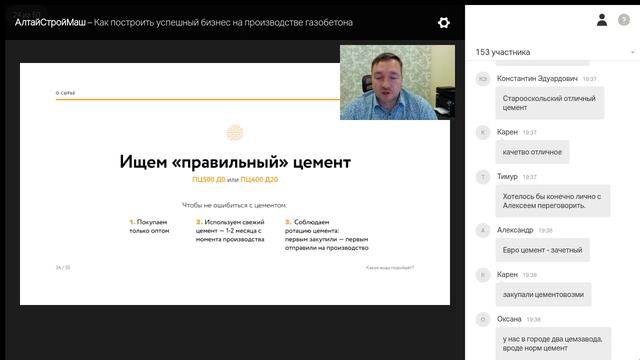The width and height of the screenshot is (640, 360).
Task: Click the name Оксана in chat
Action: click(x=509, y=319)
